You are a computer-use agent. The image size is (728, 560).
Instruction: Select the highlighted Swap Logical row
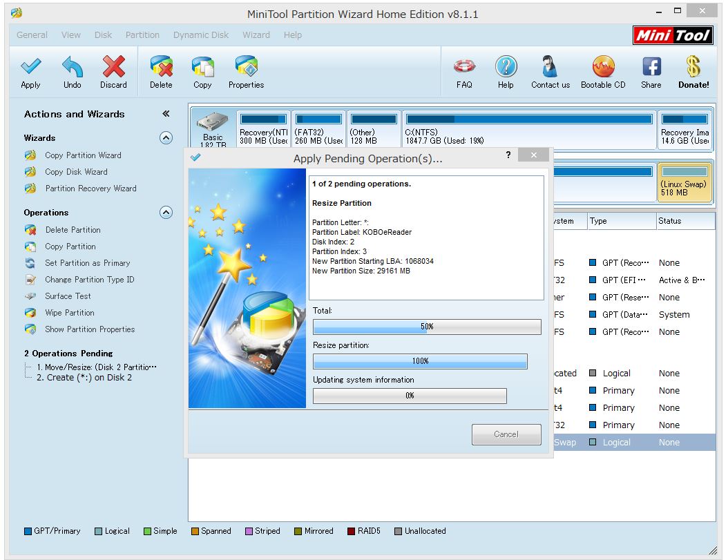point(634,442)
